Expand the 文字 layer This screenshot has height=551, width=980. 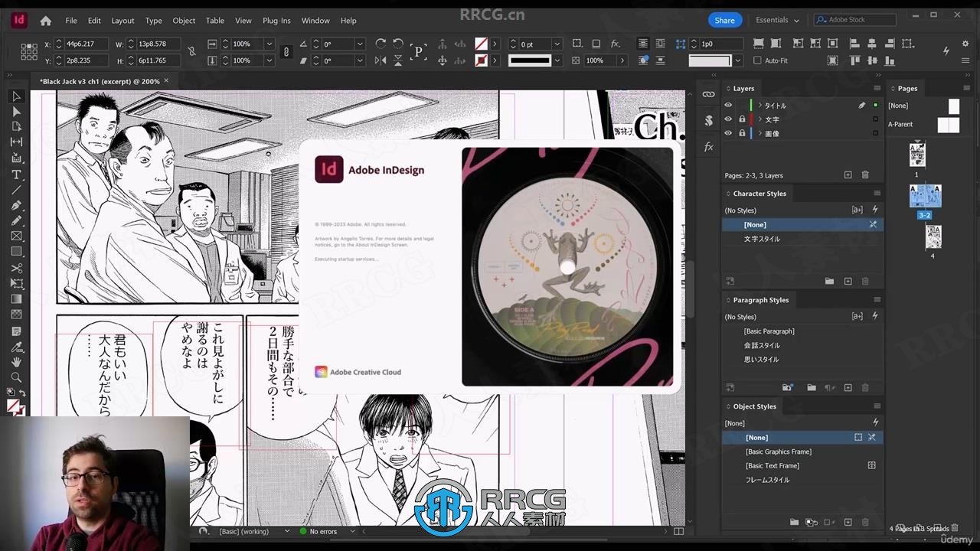(759, 119)
